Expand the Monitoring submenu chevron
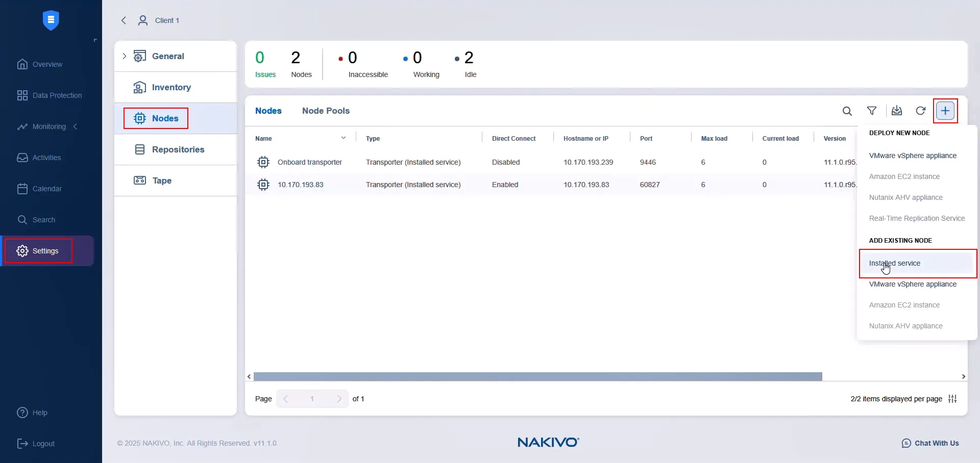980x463 pixels. click(76, 126)
